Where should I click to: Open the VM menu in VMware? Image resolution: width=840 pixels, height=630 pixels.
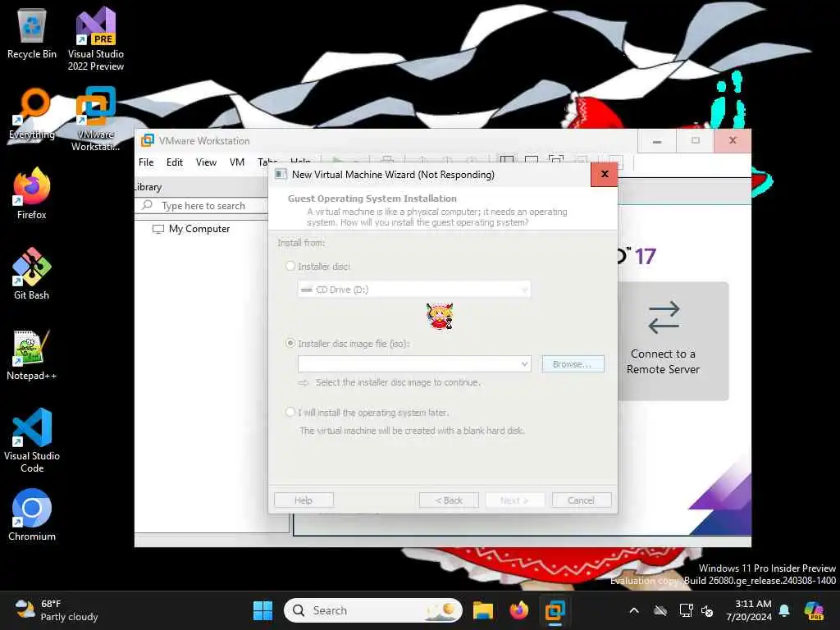237,162
